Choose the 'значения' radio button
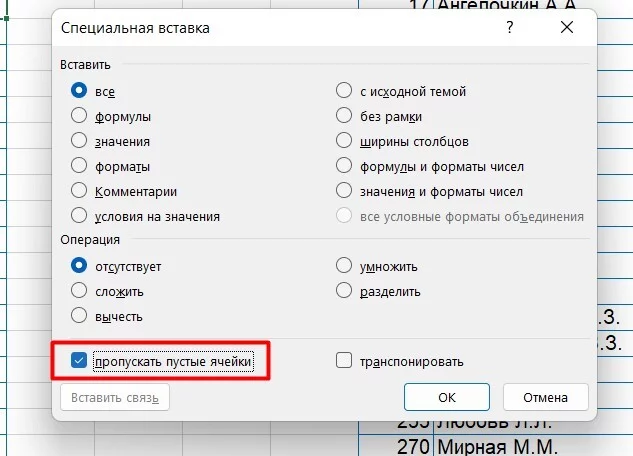This screenshot has width=633, height=456. point(79,140)
